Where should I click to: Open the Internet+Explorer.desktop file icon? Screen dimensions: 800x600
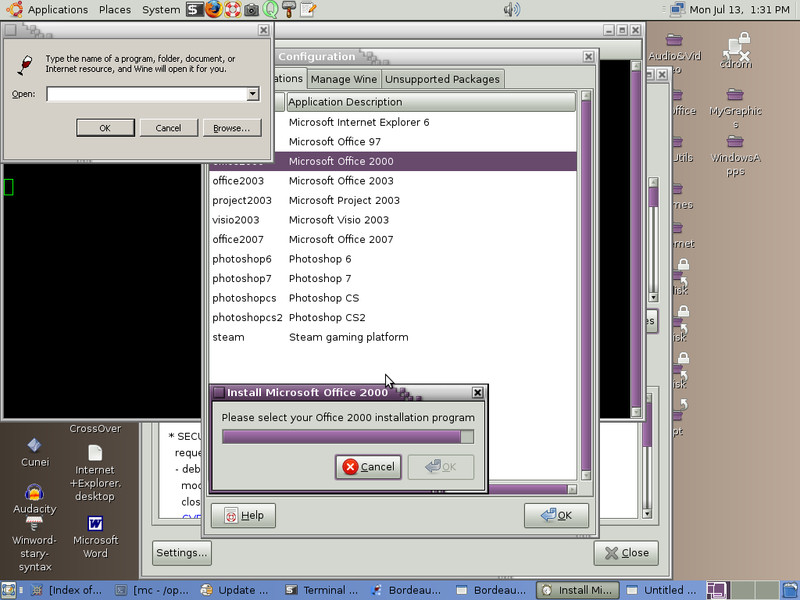95,473
